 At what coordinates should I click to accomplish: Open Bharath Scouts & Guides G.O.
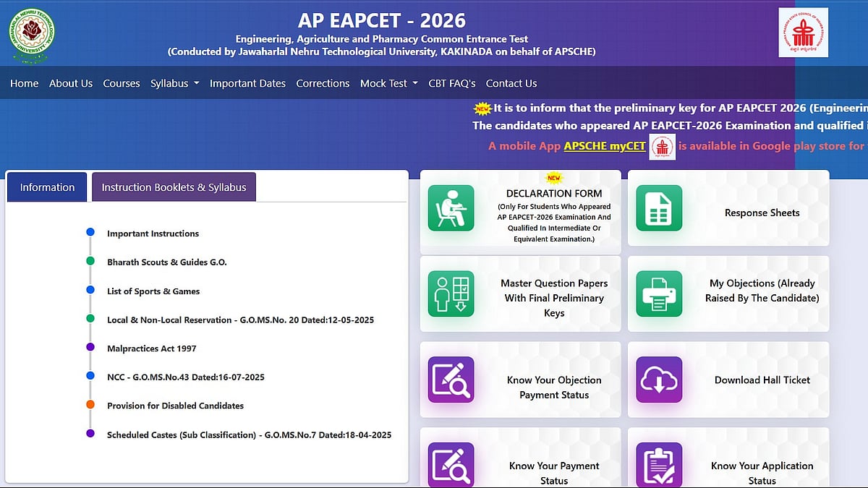click(167, 262)
